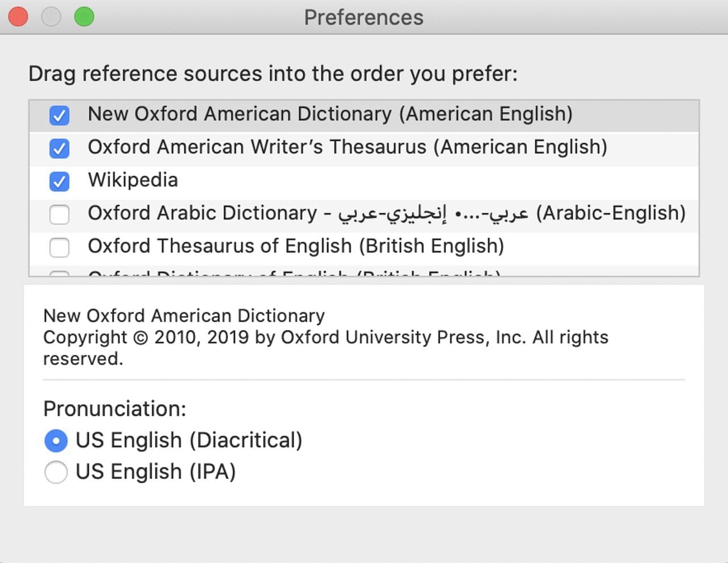Screen dimensions: 728x563
Task: Untick the Wikipedia source checkbox
Action: point(59,181)
